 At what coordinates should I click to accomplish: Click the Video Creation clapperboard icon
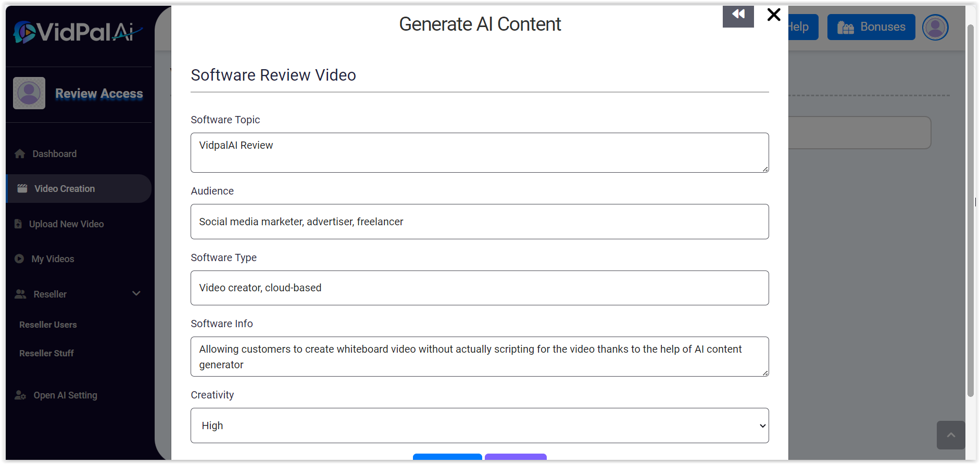pyautogui.click(x=22, y=188)
